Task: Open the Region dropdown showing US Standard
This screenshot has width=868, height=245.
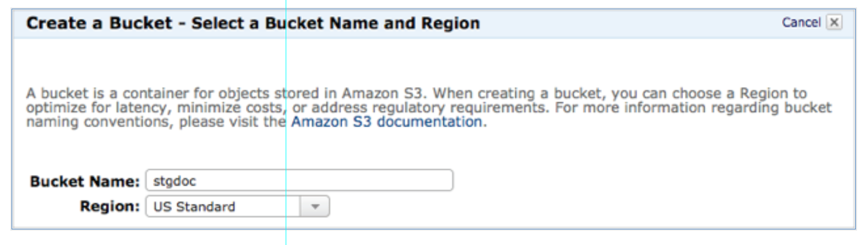Action: tap(223, 207)
